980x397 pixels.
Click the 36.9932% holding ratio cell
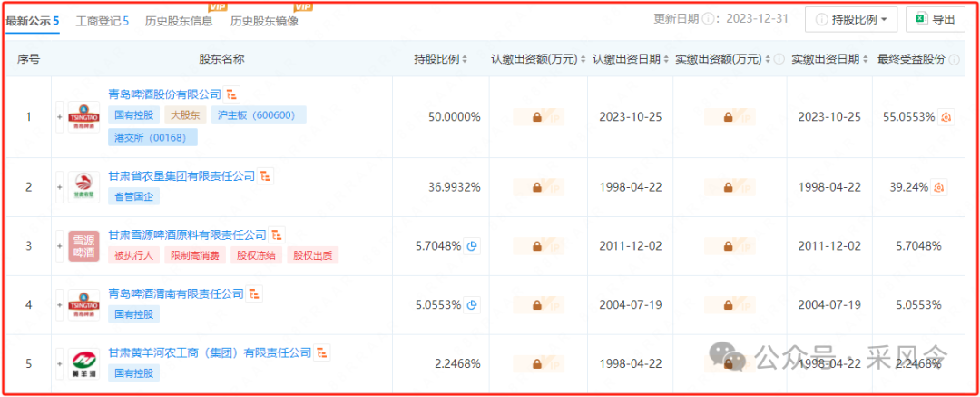pyautogui.click(x=455, y=187)
